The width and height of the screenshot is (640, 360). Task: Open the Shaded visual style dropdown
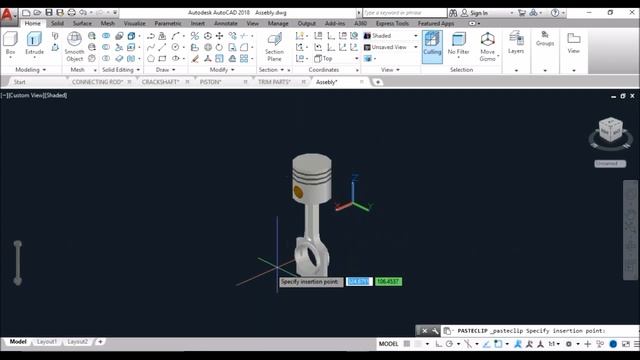391,36
